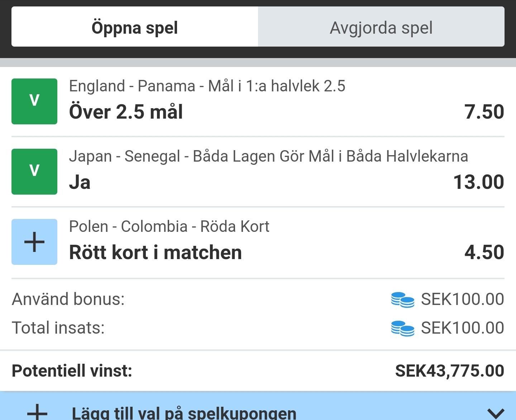Viewport: 516px width, 420px height.
Task: Select the Ja bet selection
Action: coord(80,182)
